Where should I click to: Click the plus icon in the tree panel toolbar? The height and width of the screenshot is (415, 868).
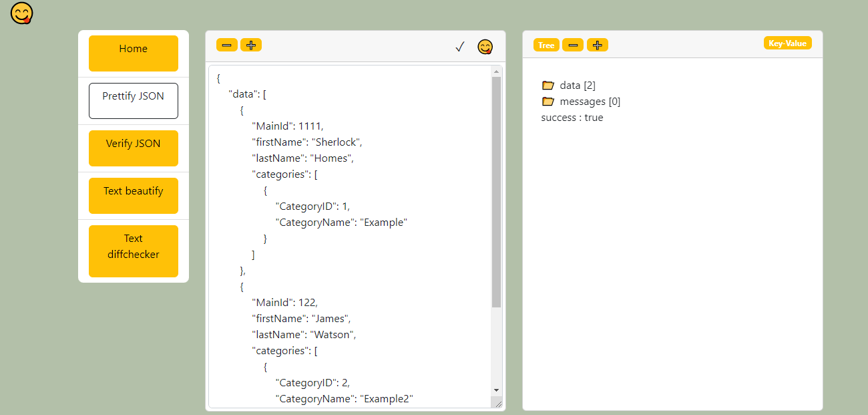(x=598, y=45)
